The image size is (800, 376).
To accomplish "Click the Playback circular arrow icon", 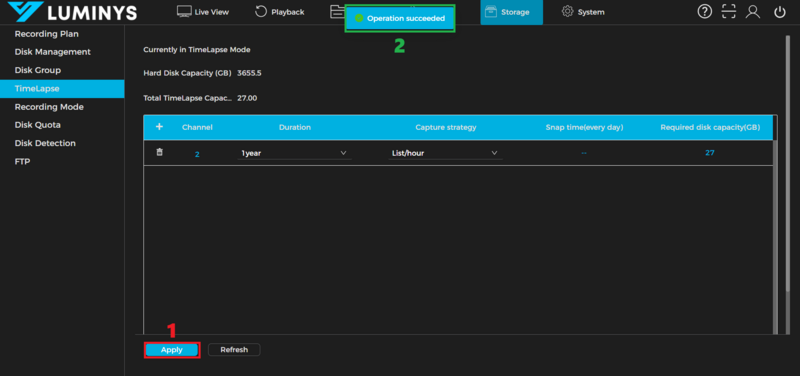I will tap(261, 12).
